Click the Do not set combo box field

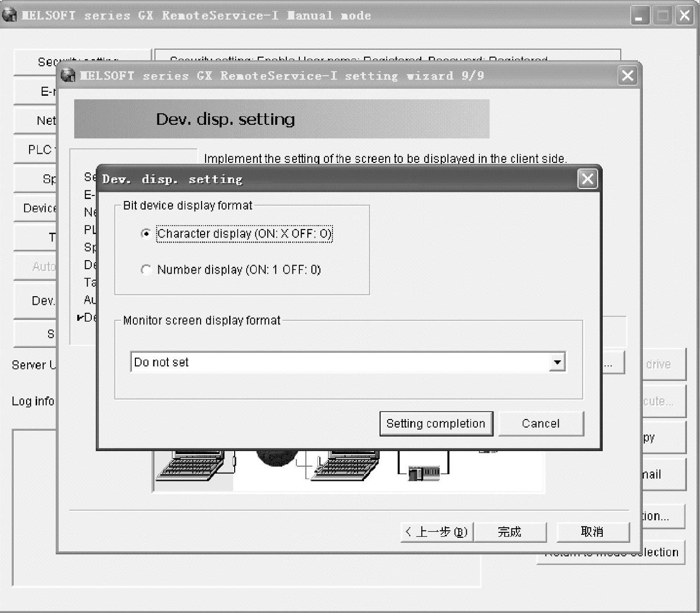point(348,362)
